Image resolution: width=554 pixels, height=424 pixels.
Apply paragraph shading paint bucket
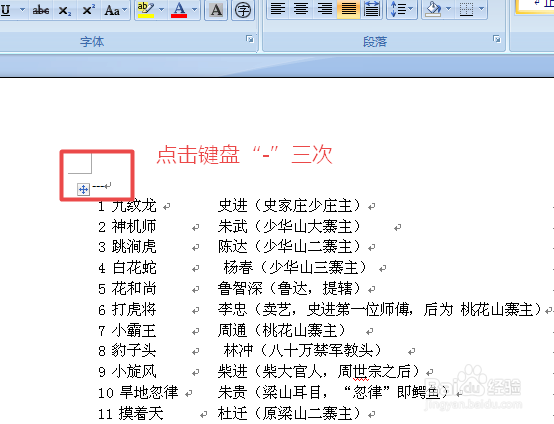coord(433,9)
